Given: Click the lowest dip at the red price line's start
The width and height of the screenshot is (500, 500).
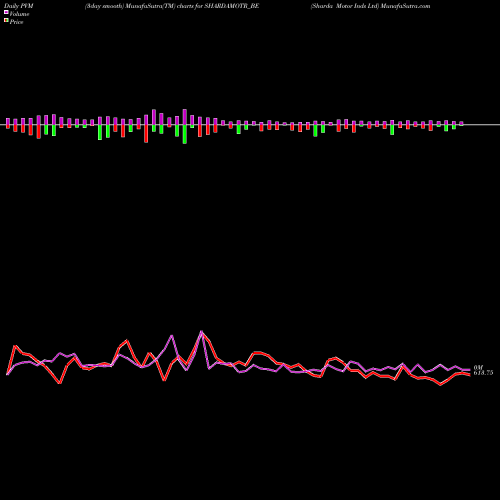Looking at the screenshot, I should (60, 383).
